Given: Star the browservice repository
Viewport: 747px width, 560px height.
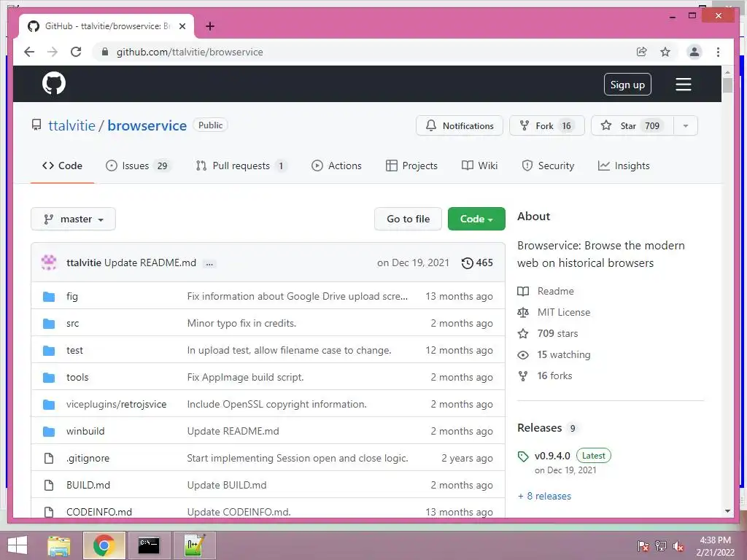Looking at the screenshot, I should tap(632, 125).
